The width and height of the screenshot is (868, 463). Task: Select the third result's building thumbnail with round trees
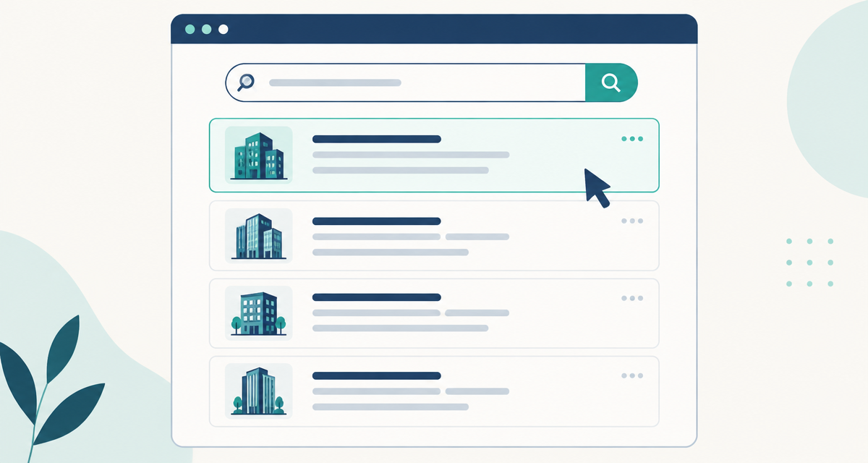(259, 313)
